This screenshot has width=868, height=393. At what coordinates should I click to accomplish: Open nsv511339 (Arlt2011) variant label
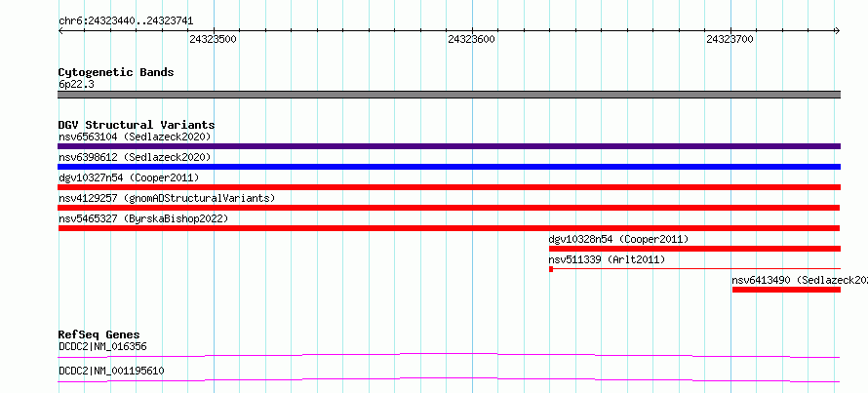click(x=607, y=259)
